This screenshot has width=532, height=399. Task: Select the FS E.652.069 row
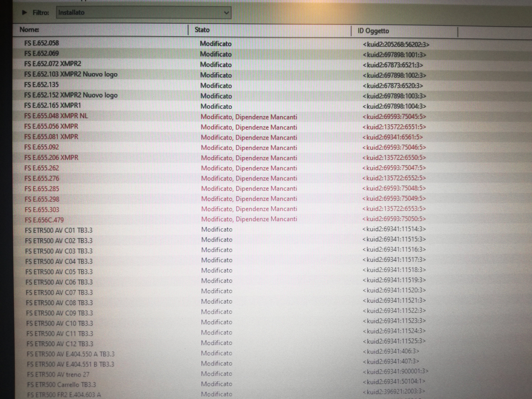click(41, 53)
